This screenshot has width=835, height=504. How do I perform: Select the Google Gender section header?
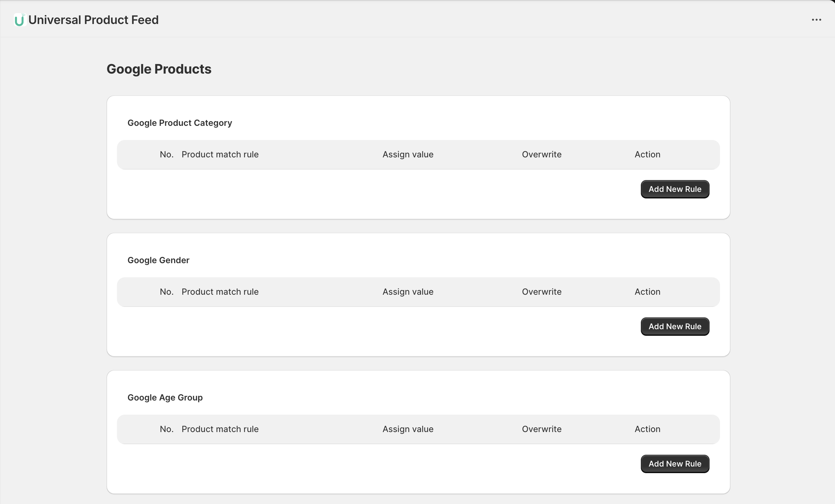pyautogui.click(x=158, y=260)
